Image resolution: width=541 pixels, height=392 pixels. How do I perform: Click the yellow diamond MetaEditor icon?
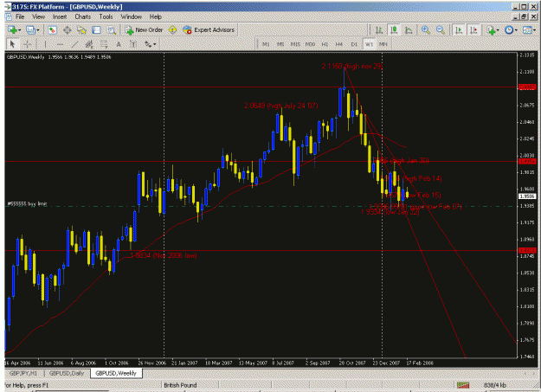[x=172, y=30]
